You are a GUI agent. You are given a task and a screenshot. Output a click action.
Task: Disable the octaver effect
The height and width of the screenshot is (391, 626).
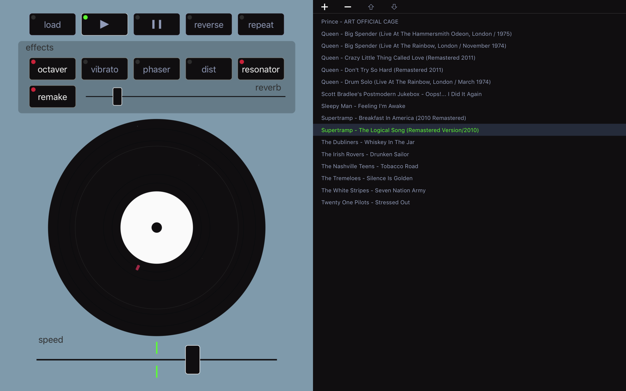52,69
